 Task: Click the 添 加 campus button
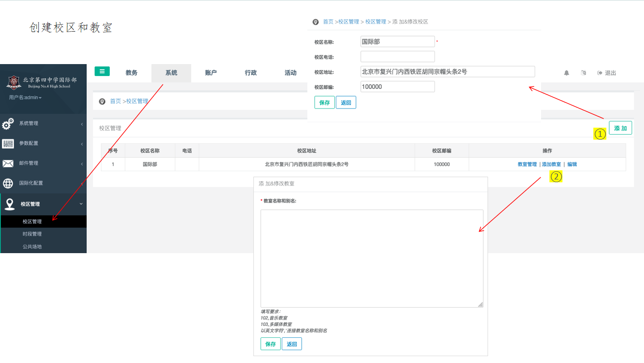point(620,128)
